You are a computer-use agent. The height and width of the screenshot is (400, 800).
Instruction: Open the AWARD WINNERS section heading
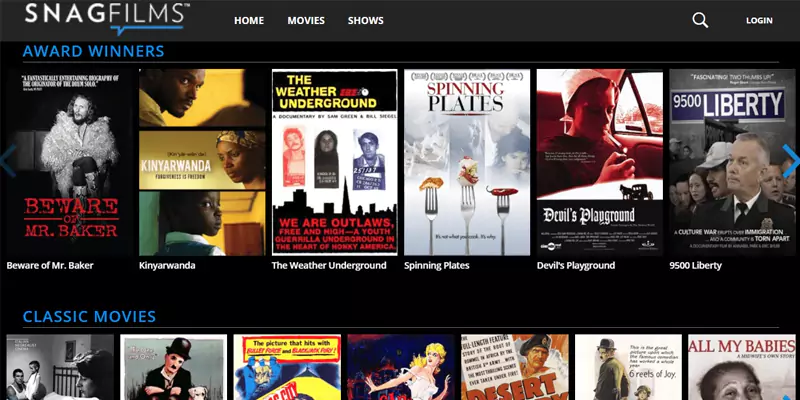[x=93, y=51]
